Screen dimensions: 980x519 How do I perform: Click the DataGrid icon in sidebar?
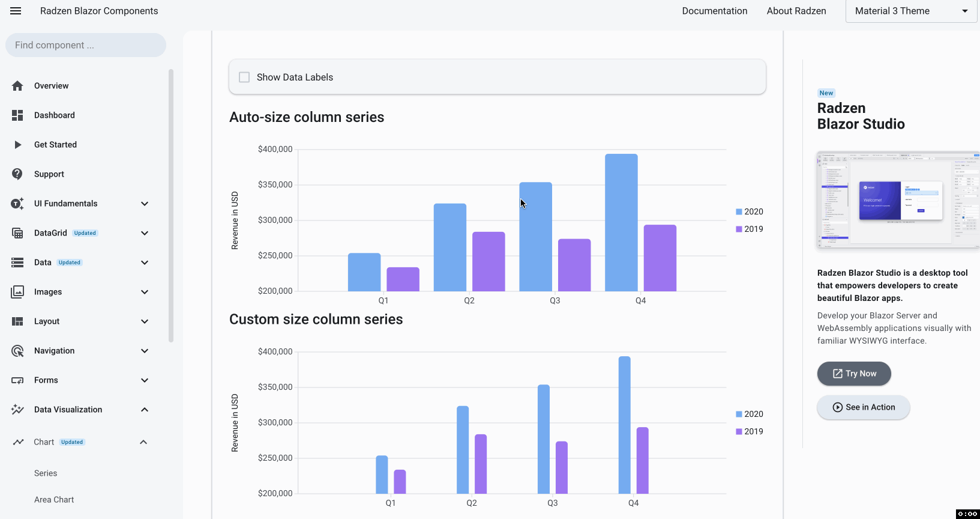tap(17, 233)
